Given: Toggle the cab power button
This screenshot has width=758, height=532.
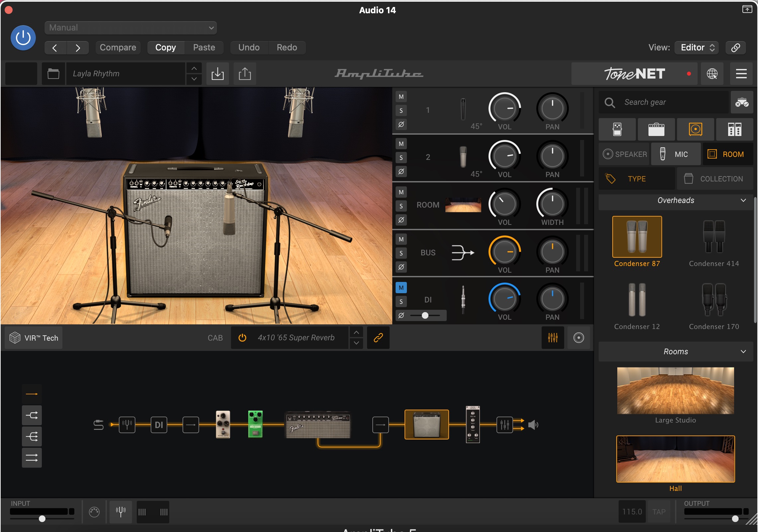Looking at the screenshot, I should [243, 338].
